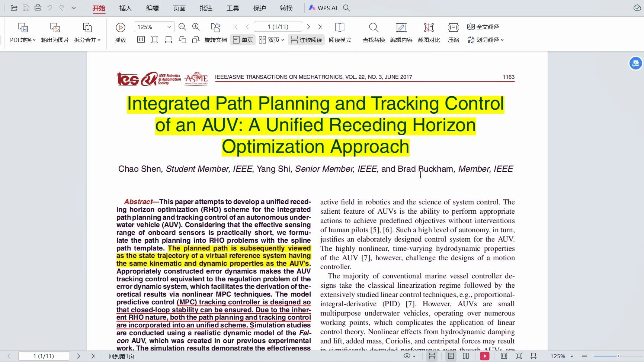Viewport: 644px width, 362px height.
Task: Expand 双页 dropdown arrow
Action: pyautogui.click(x=283, y=40)
